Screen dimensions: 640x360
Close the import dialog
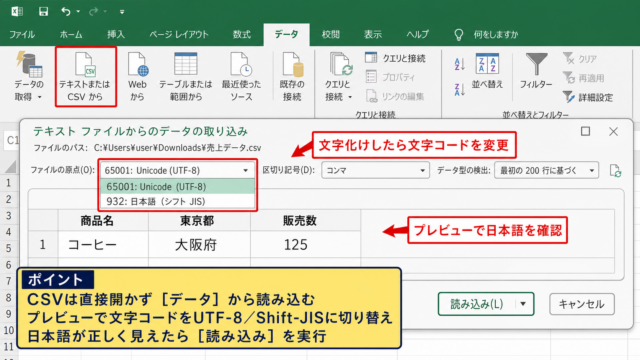pos(613,131)
